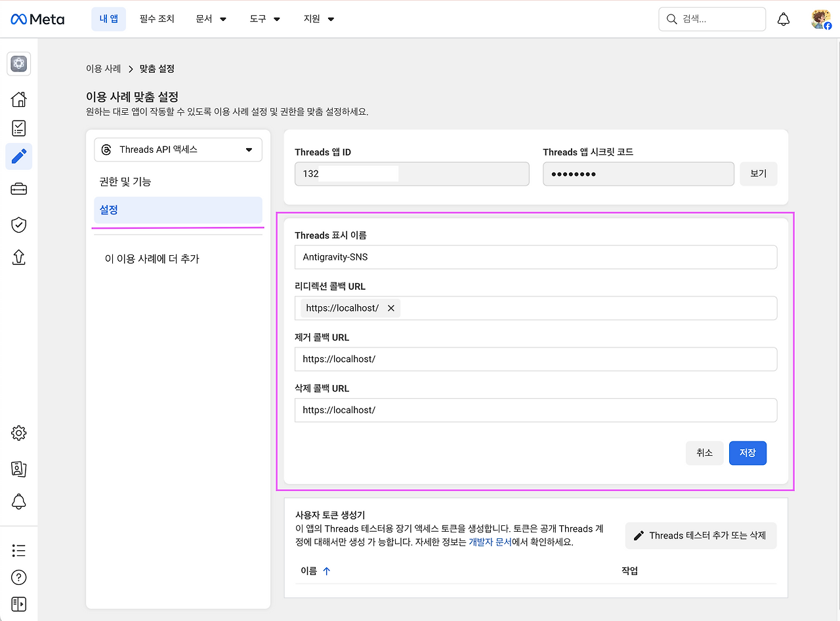840x621 pixels.
Task: Click the 작업 column header
Action: (629, 571)
